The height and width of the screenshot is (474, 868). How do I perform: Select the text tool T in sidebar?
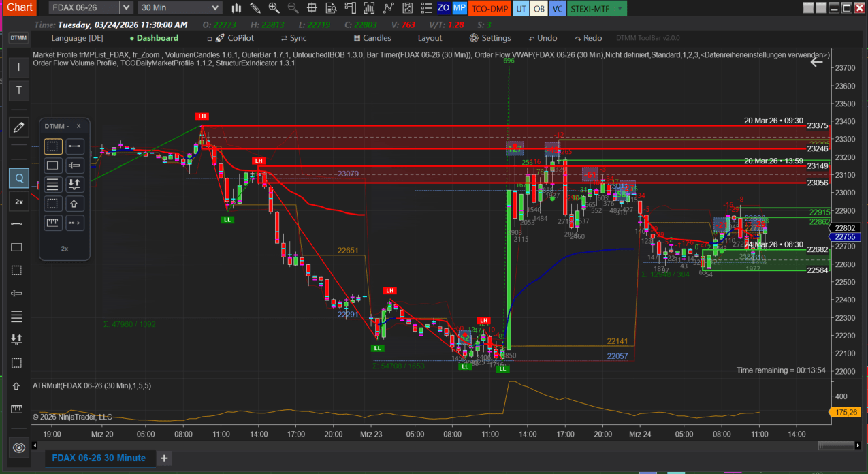(x=18, y=91)
